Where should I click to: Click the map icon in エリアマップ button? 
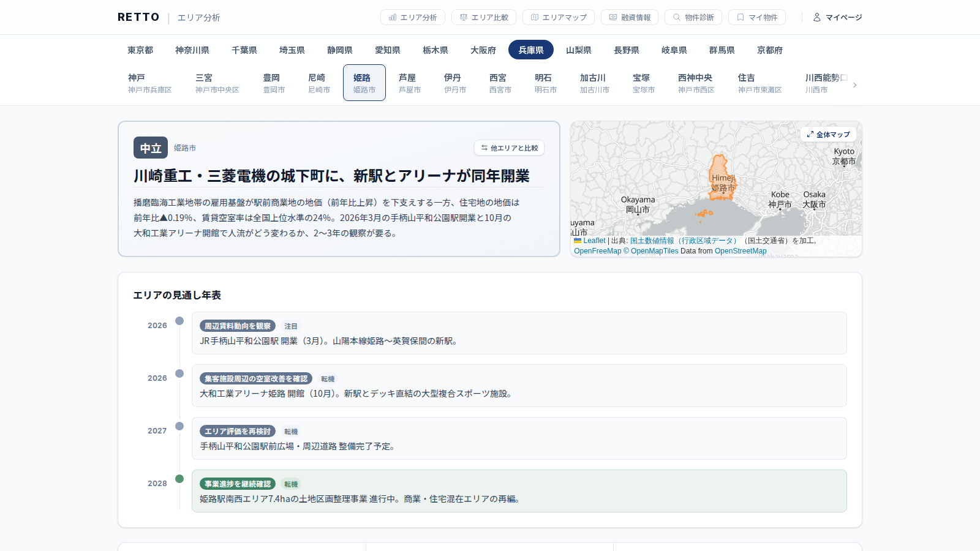535,17
